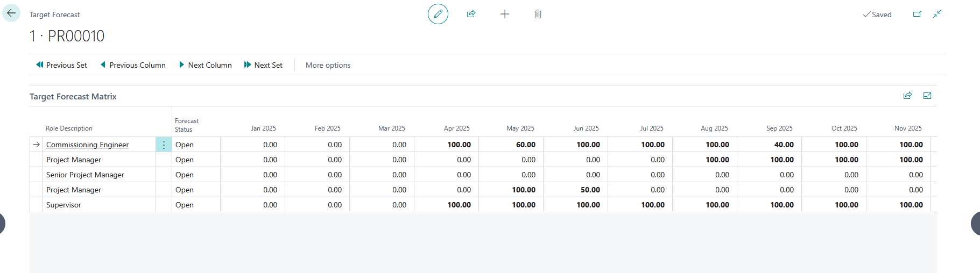Select the Supervisor row description
The height and width of the screenshot is (273, 980).
[x=64, y=205]
